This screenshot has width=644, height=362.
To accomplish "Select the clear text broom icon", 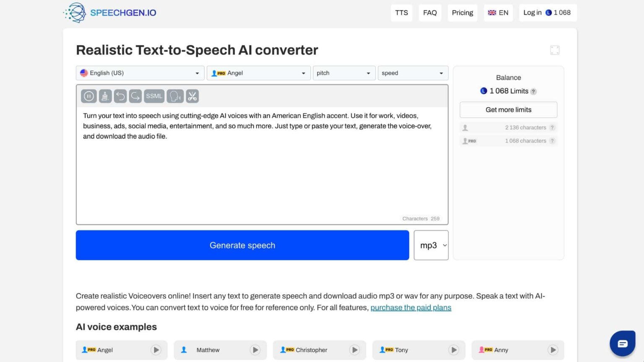I will pyautogui.click(x=105, y=96).
